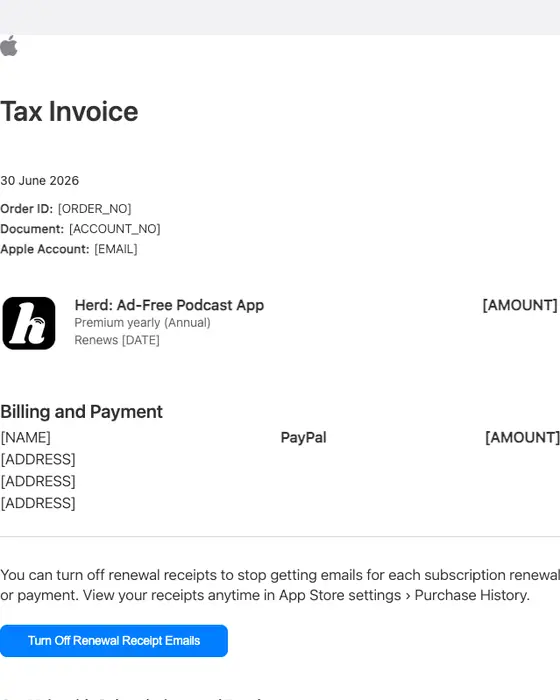Click the [NAME] billing field

point(25,437)
